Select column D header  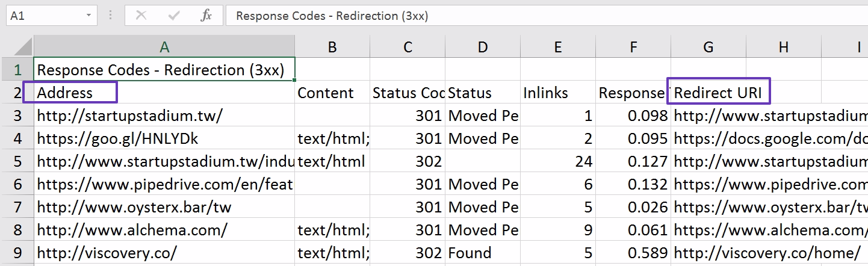[x=483, y=47]
